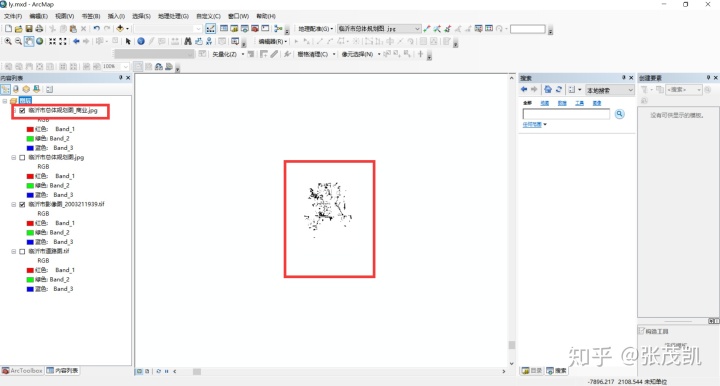Click List By Drawing Order icon
The width and height of the screenshot is (720, 386).
[x=6, y=89]
